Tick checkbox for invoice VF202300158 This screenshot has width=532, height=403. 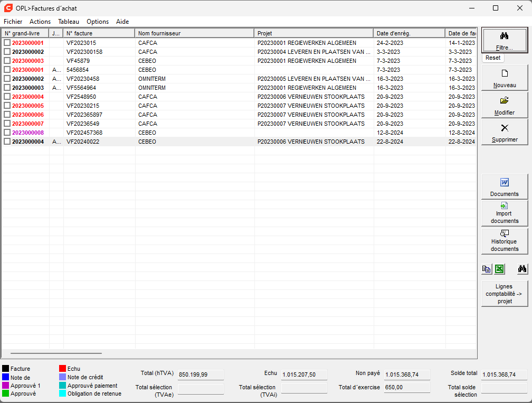[x=7, y=52]
